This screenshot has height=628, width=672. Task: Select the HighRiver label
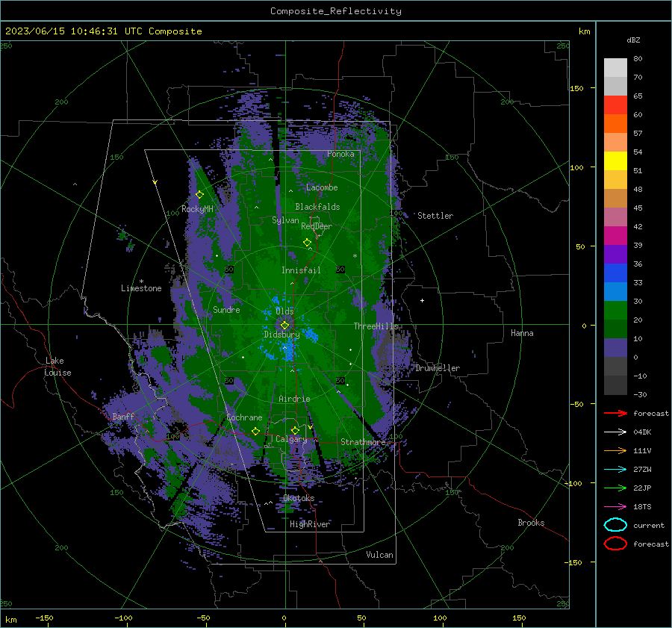coord(310,524)
